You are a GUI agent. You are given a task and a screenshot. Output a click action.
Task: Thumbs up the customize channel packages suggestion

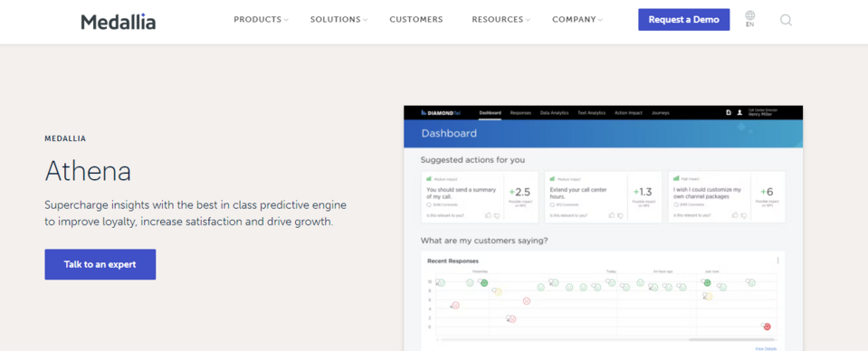point(735,215)
